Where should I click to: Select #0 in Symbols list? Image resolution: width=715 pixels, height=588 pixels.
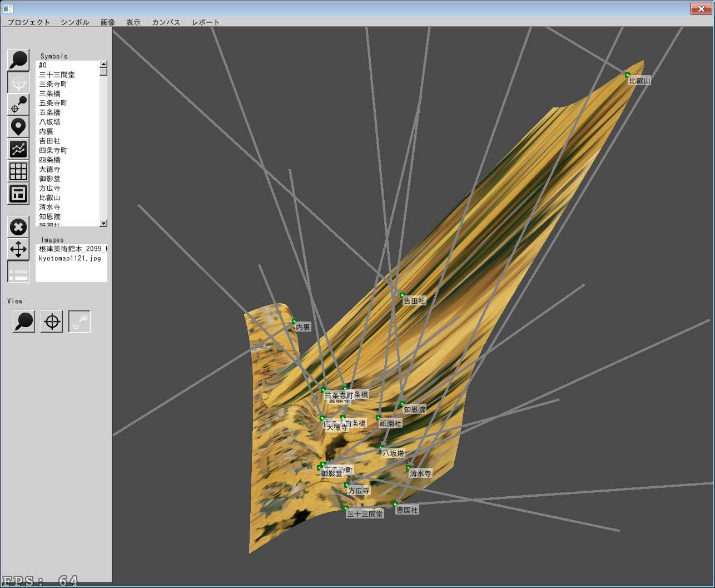point(68,65)
